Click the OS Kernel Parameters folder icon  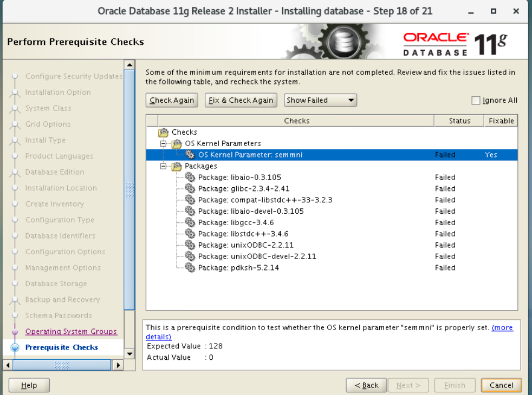(x=177, y=143)
